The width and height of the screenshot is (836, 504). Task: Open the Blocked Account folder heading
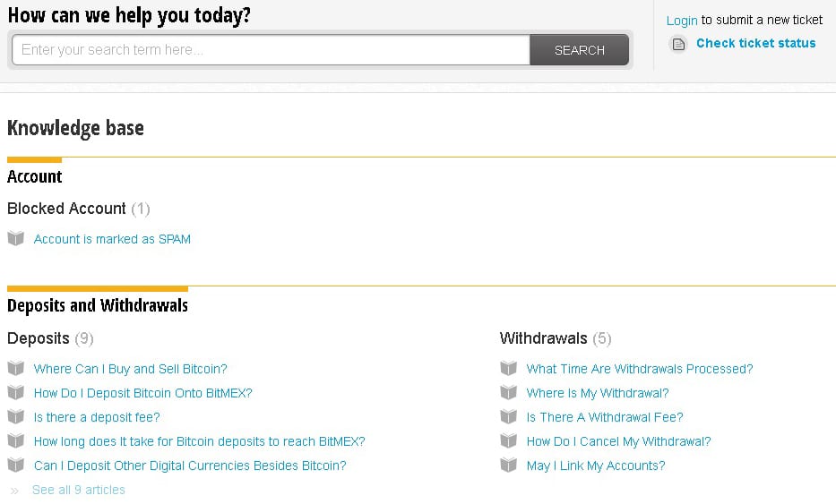(x=66, y=209)
